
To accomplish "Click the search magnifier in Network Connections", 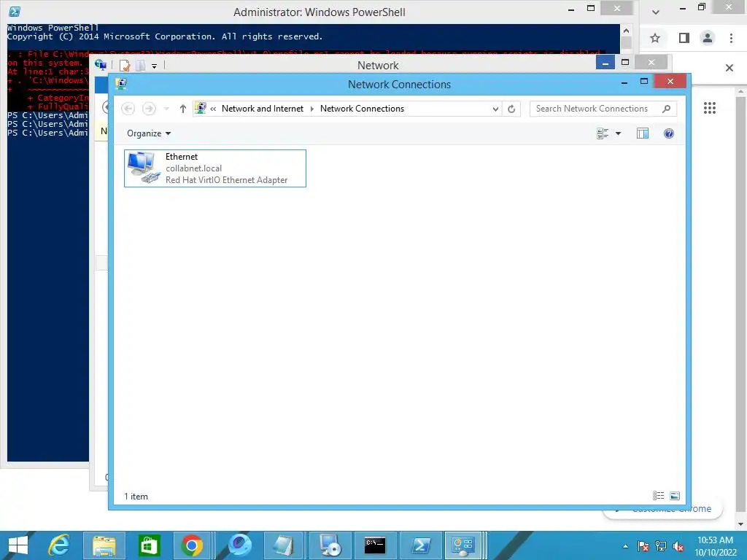I will coord(667,109).
